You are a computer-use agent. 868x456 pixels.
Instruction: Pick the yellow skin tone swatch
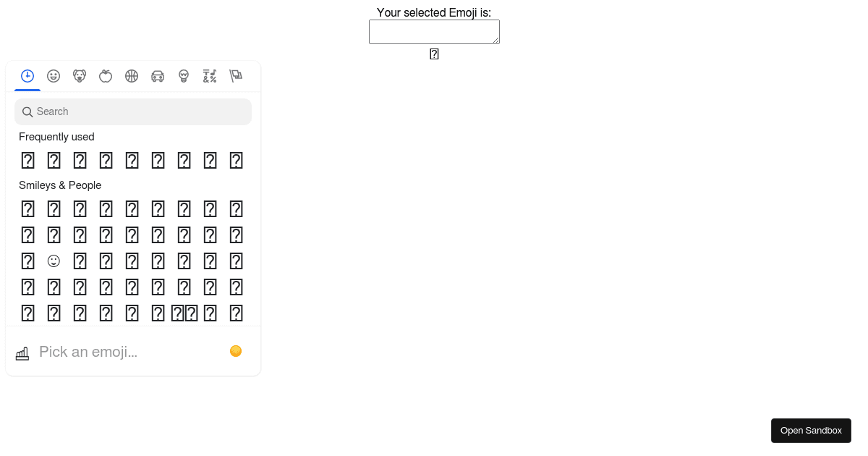point(236,351)
